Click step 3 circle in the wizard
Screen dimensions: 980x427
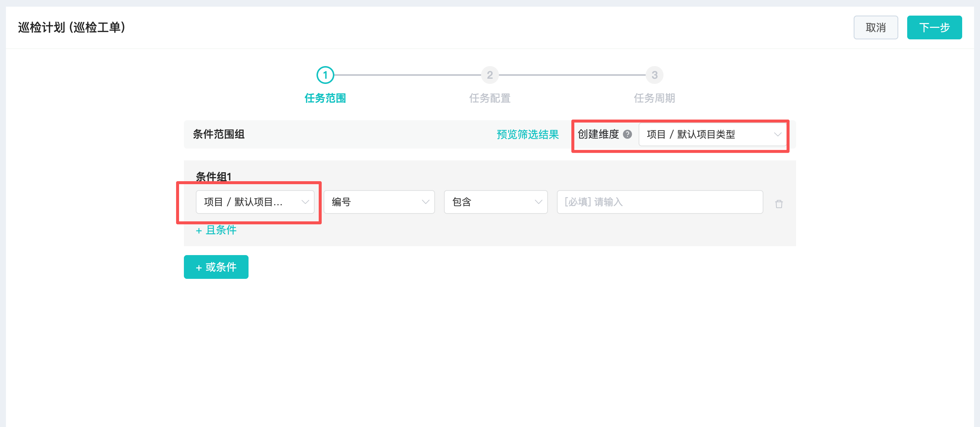coord(654,75)
